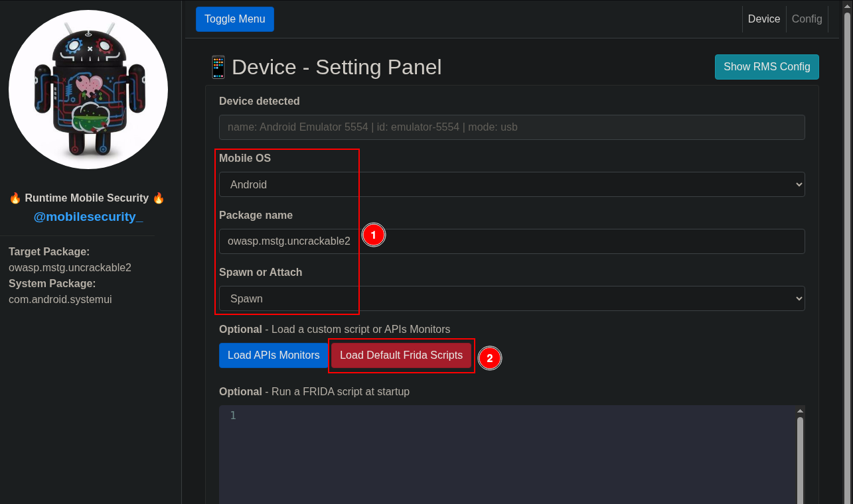Click the phone icon beside Device heading

click(218, 67)
